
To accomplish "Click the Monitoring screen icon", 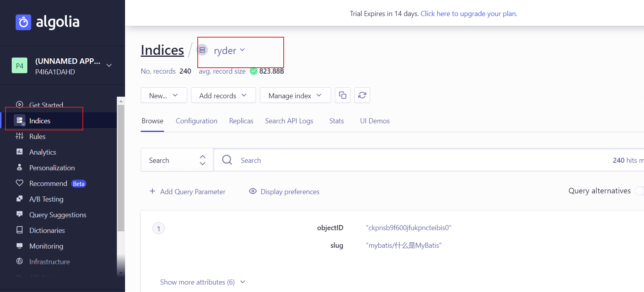I will coord(20,245).
